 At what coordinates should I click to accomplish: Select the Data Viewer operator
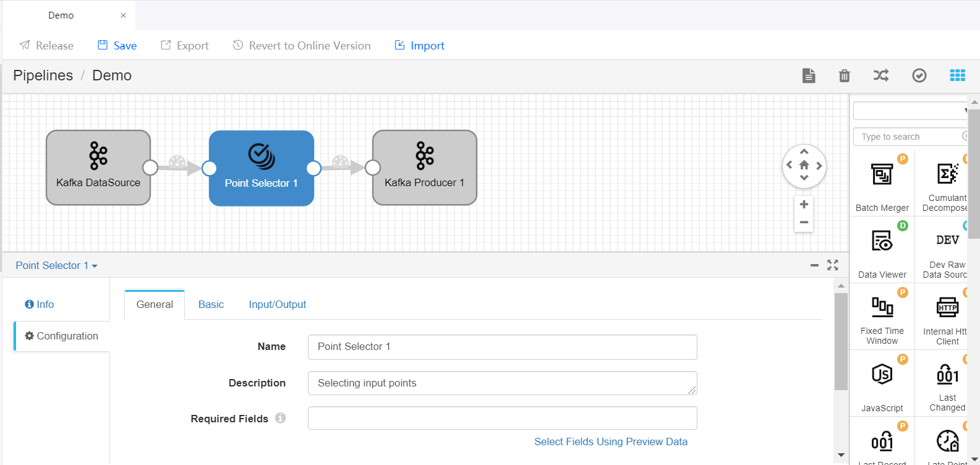coord(882,250)
